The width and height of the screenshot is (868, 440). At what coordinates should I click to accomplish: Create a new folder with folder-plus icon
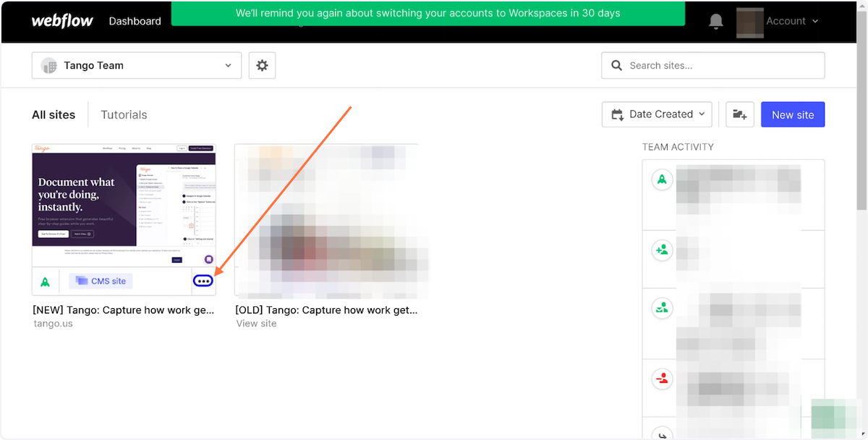[740, 114]
